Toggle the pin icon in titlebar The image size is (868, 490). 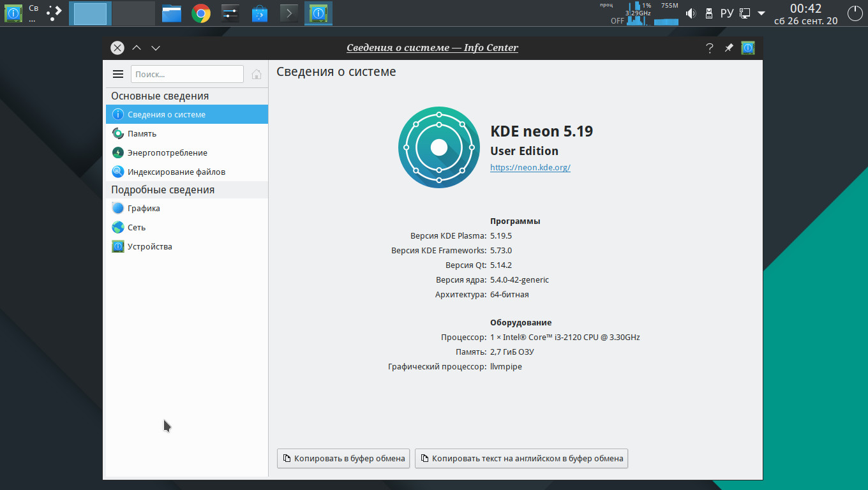click(x=728, y=48)
